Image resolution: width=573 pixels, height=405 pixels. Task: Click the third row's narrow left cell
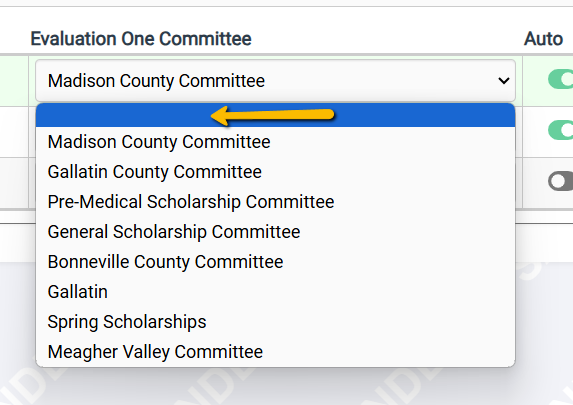pos(14,183)
